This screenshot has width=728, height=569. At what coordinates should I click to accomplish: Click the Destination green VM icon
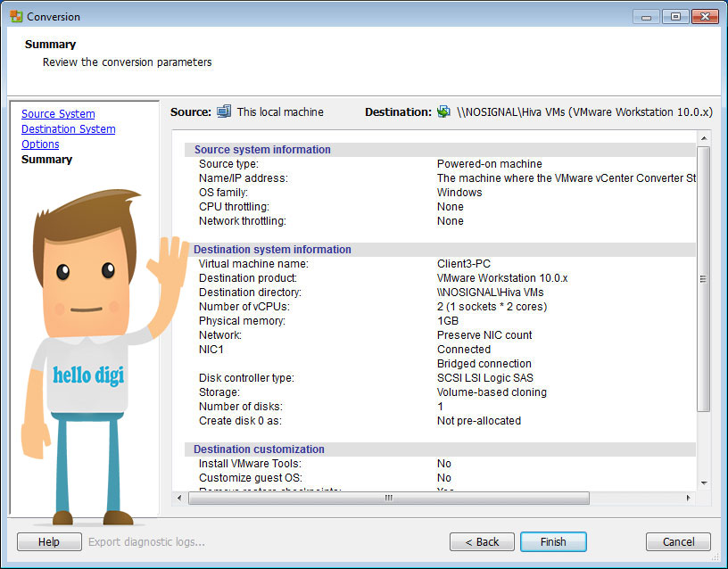click(x=443, y=111)
